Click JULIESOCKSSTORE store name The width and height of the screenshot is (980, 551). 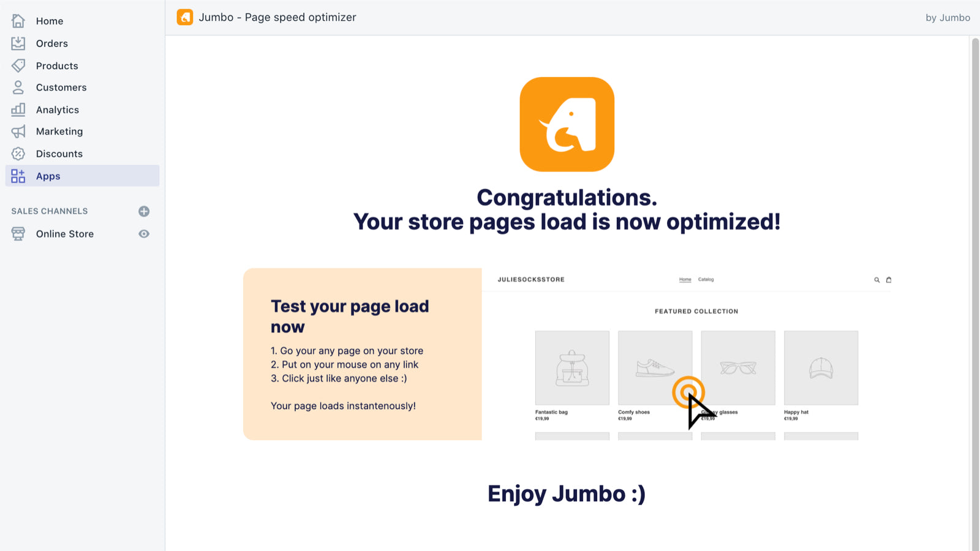pos(531,280)
